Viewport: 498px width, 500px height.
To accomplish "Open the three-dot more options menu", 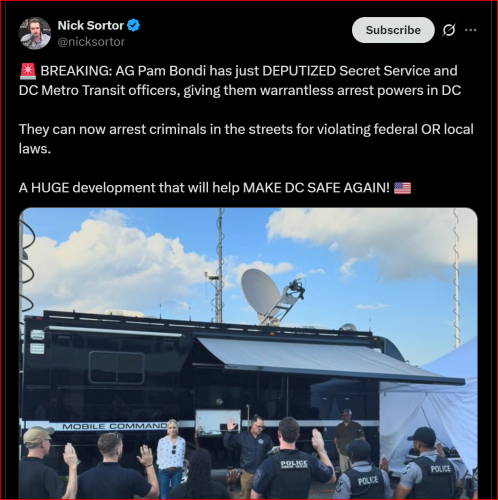I will pos(470,30).
